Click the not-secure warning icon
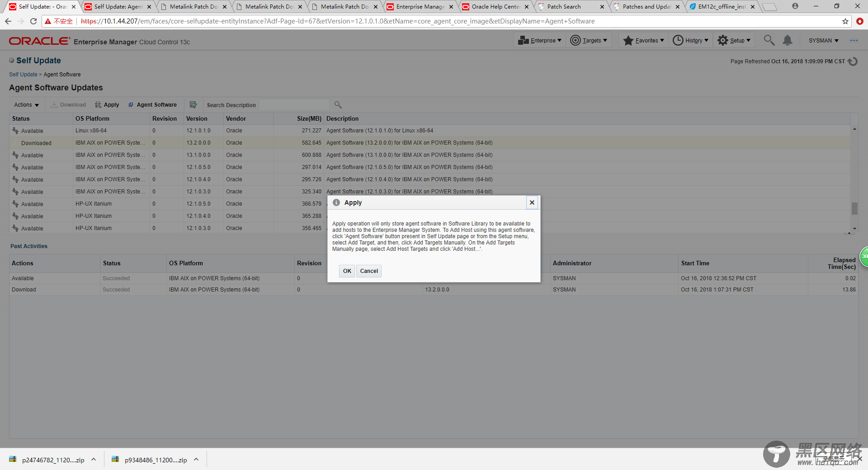This screenshot has width=868, height=470. 48,21
